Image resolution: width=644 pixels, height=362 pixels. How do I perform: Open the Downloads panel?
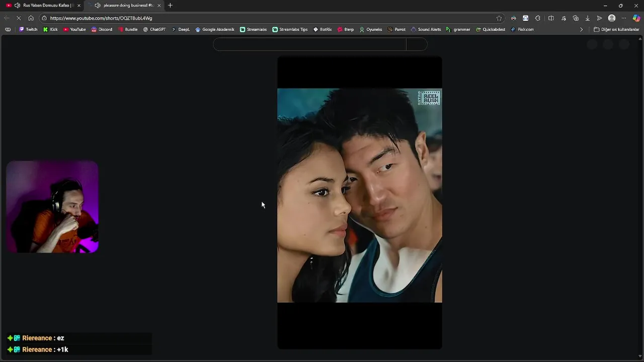coord(587,18)
